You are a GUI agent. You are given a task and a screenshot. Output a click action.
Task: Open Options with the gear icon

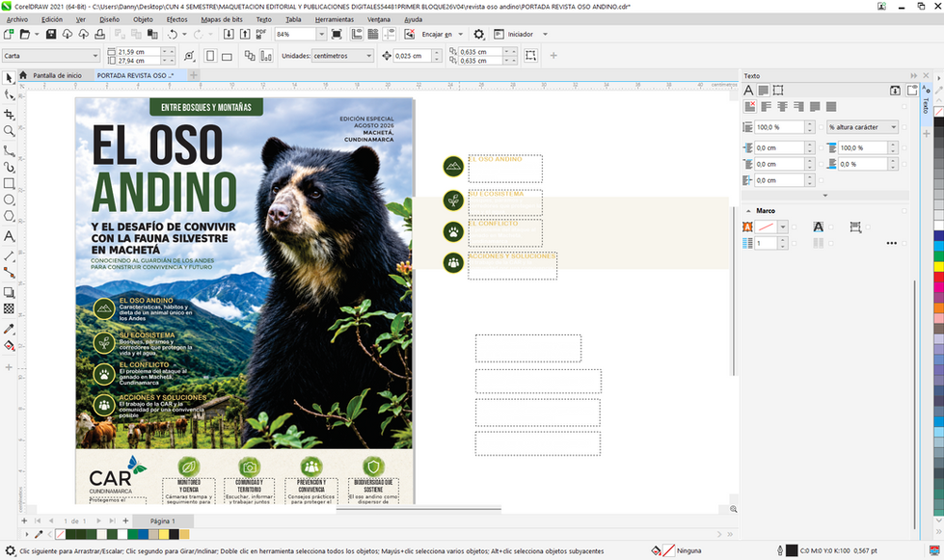478,35
